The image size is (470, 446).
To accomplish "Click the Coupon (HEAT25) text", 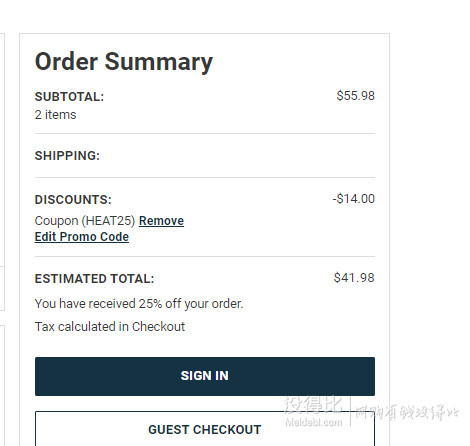I will tap(85, 221).
